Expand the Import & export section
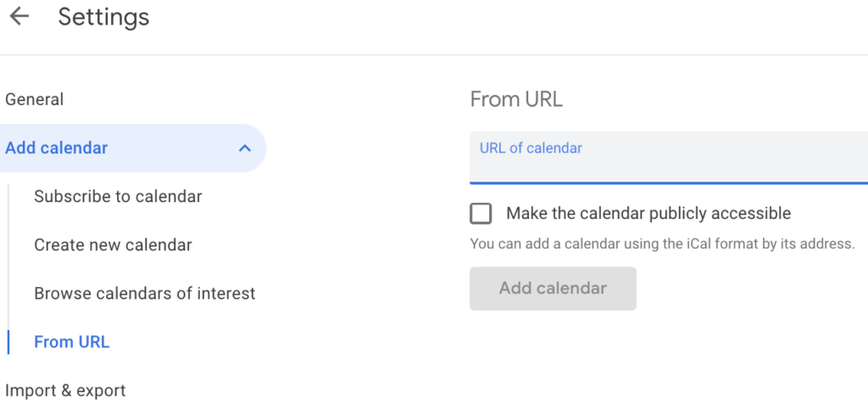Image resolution: width=868 pixels, height=415 pixels. [x=65, y=390]
